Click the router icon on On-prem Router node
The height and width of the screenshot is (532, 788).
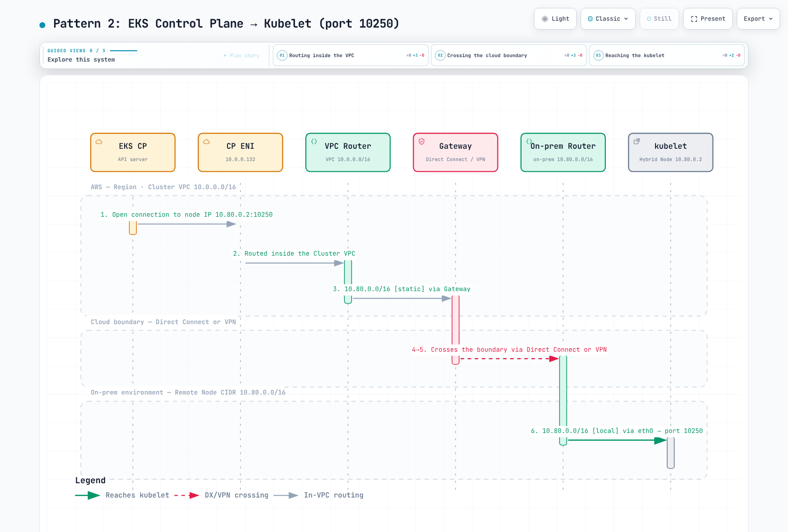point(529,141)
